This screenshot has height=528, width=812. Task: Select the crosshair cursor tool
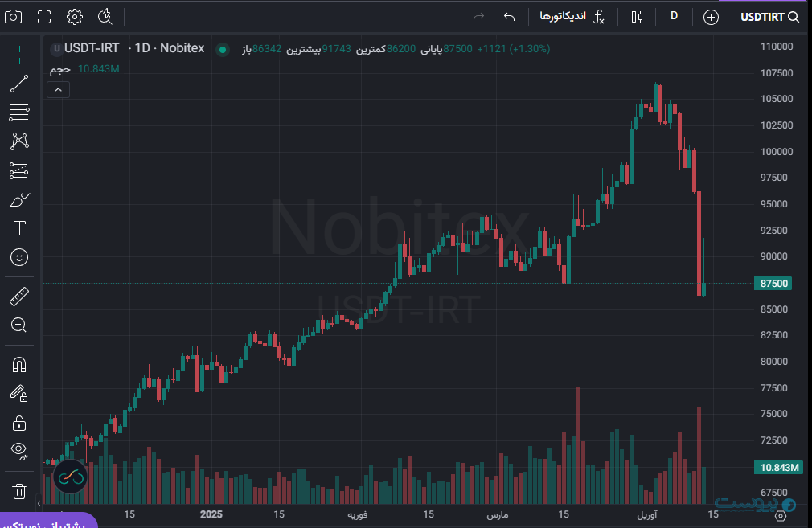[19, 54]
